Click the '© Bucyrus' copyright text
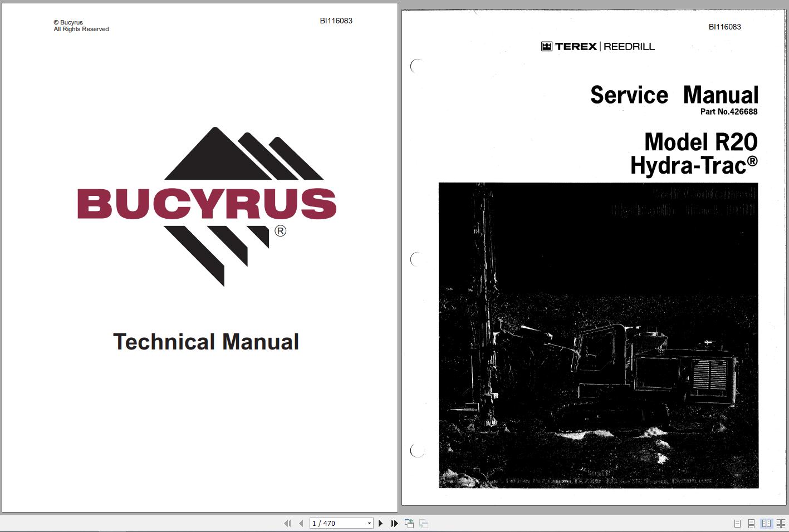Viewport: 789px width, 532px height. [x=68, y=23]
